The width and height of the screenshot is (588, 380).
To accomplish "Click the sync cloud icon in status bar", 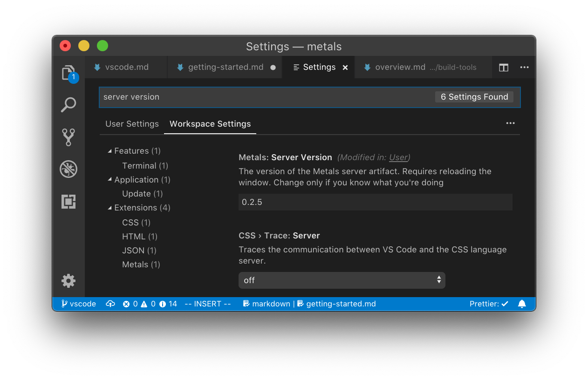I will (110, 304).
